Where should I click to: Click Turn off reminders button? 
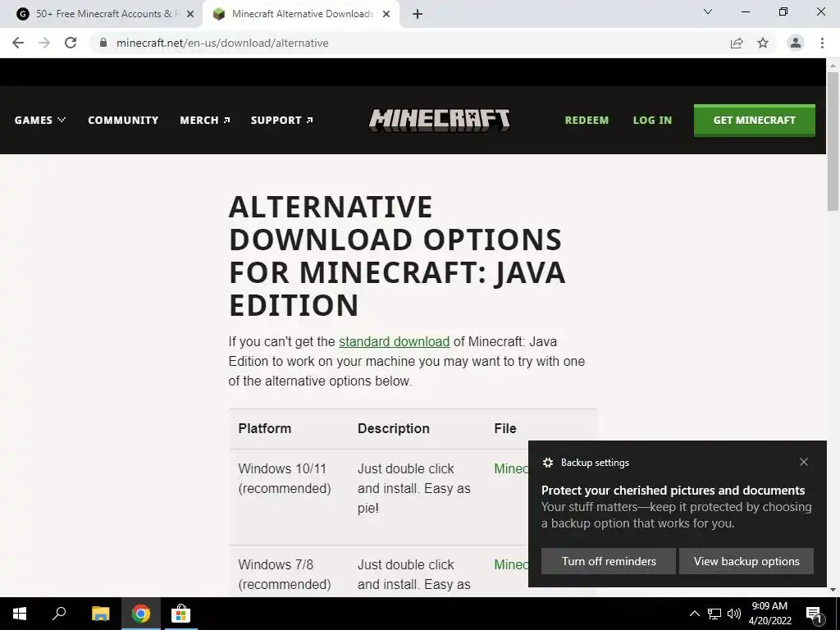click(609, 561)
